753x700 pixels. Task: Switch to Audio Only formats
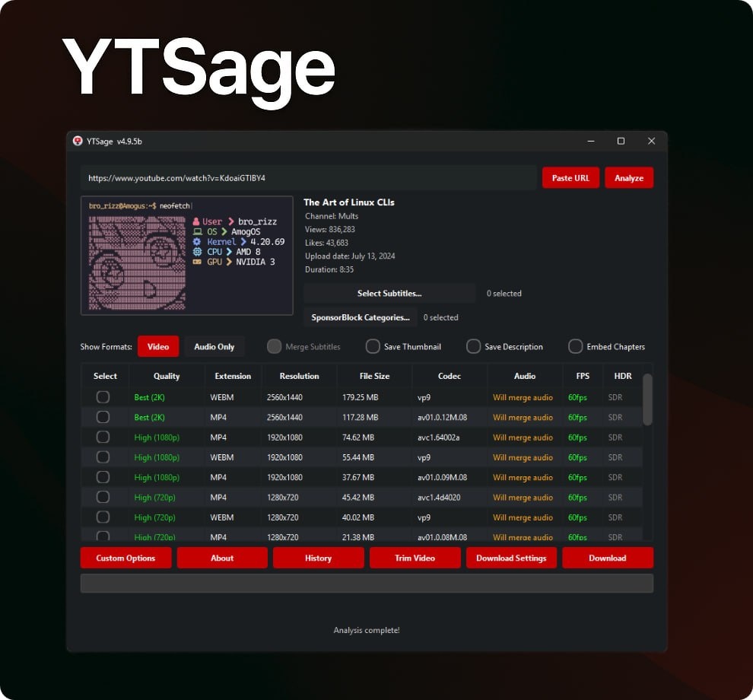pyautogui.click(x=214, y=346)
